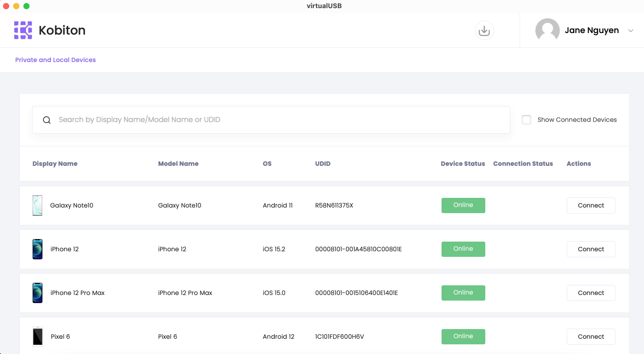Connect the Galaxy Note10 device
The image size is (644, 354).
pyautogui.click(x=591, y=205)
